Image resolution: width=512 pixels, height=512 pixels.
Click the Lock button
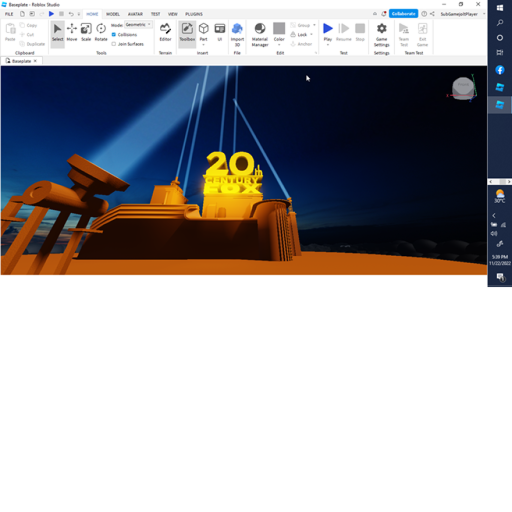click(299, 35)
